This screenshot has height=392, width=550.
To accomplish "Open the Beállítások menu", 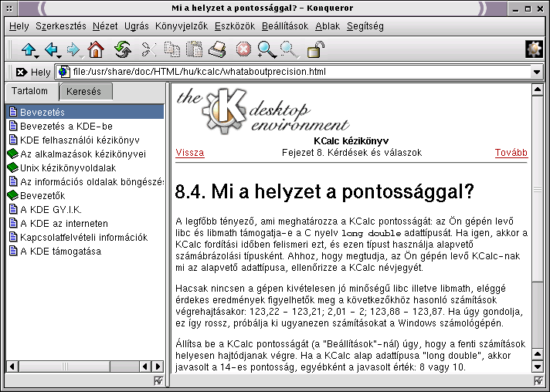I will [285, 26].
